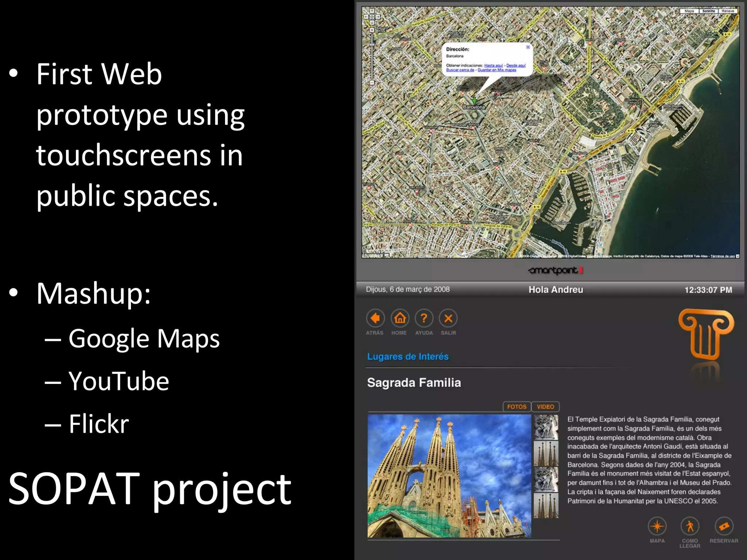This screenshot has width=747, height=560.
Task: Open help via the AYUDA question icon
Action: pos(424,318)
